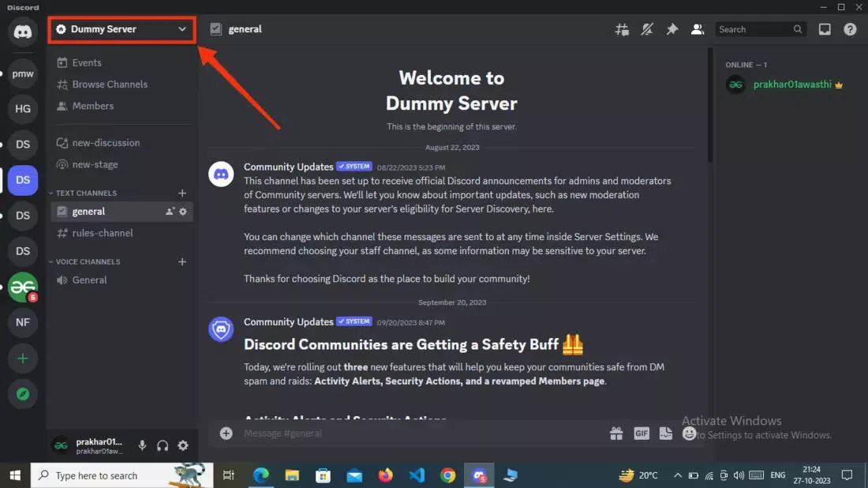The image size is (868, 488).
Task: Click Create Invite icon on general channel
Action: 170,212
